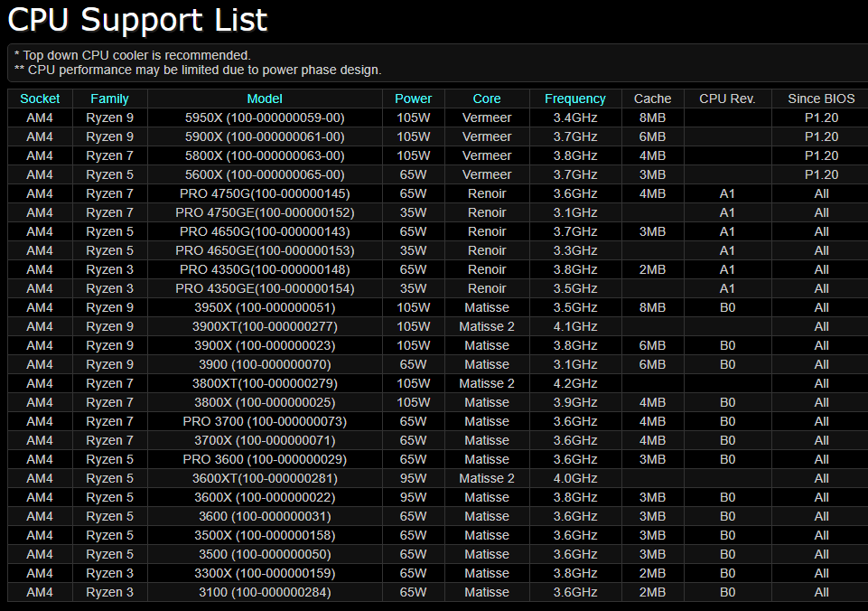The width and height of the screenshot is (868, 611).
Task: Select model 5950X (100-000000059-00)
Action: [x=265, y=117]
